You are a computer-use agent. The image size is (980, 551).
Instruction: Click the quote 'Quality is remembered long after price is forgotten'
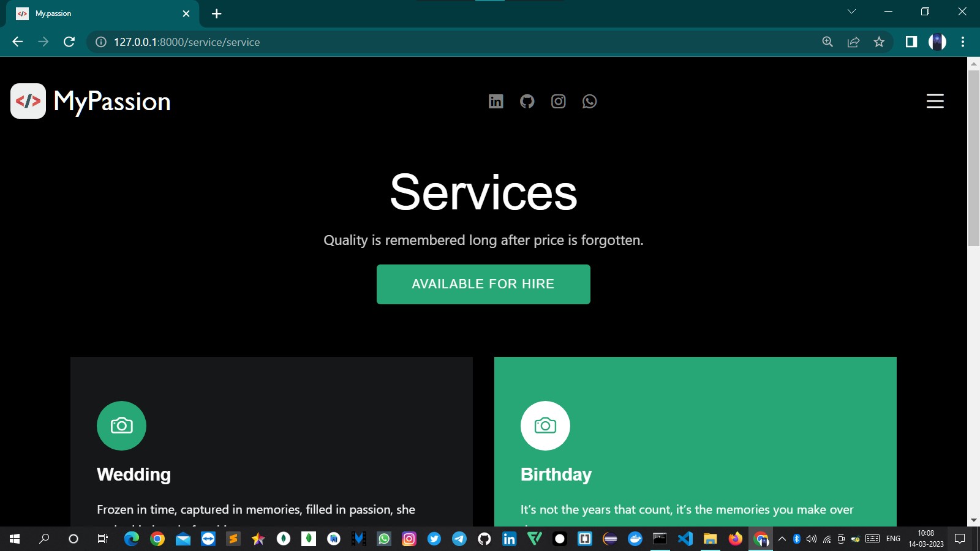[483, 240]
